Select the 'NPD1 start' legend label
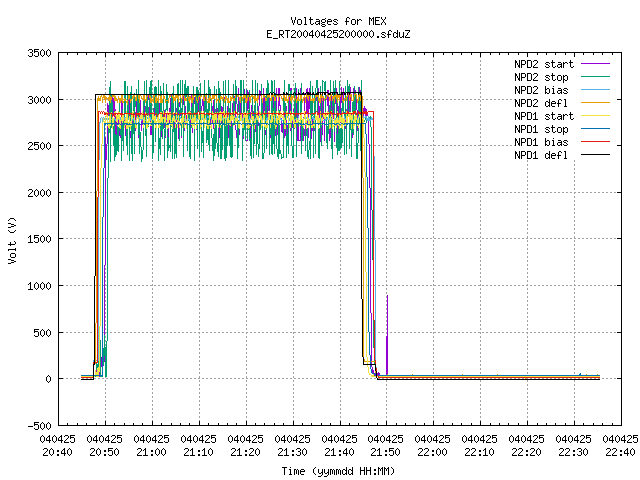 [x=544, y=116]
